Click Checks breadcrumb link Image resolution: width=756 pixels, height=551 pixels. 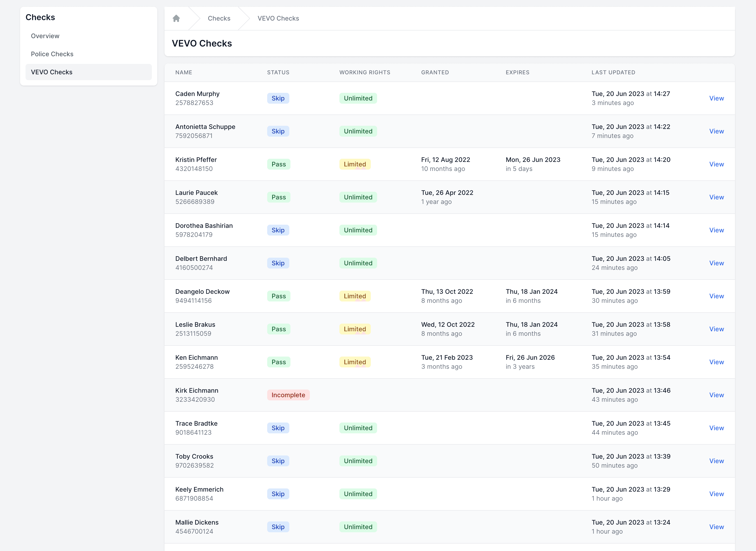(219, 18)
